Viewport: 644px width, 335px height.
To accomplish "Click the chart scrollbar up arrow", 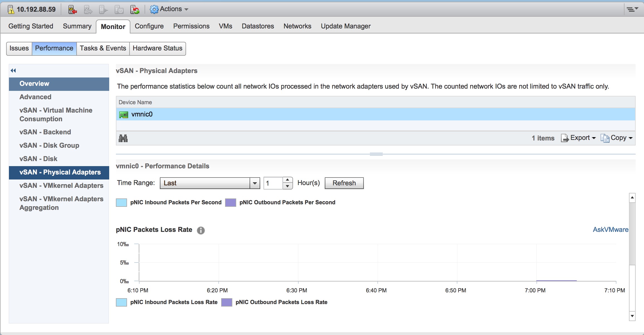I will (x=632, y=198).
